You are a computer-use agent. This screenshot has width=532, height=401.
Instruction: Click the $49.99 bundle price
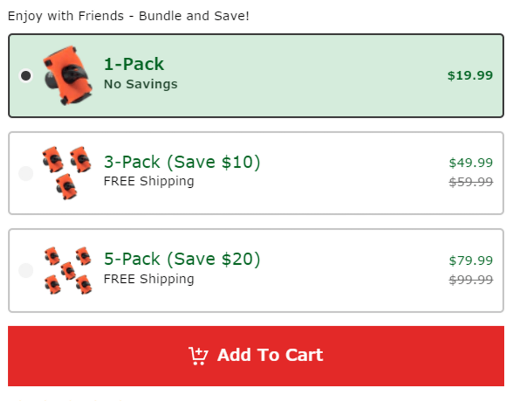click(x=471, y=163)
